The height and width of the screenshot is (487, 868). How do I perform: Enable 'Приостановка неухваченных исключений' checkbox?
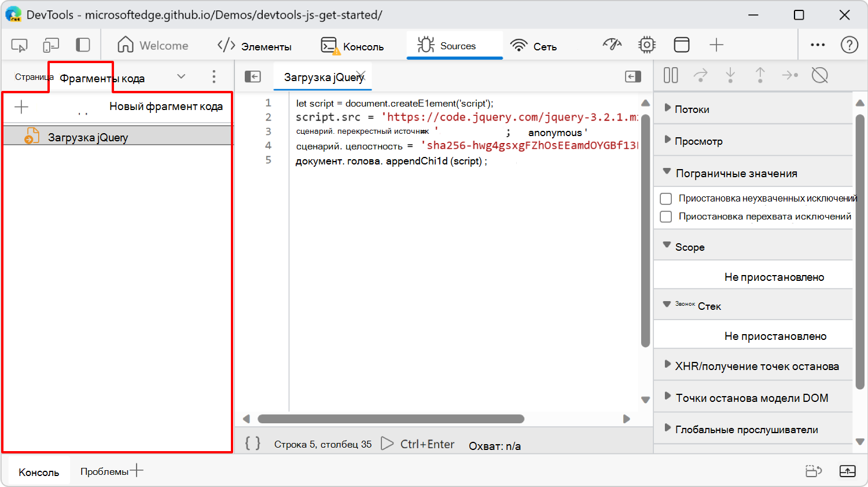pyautogui.click(x=665, y=198)
